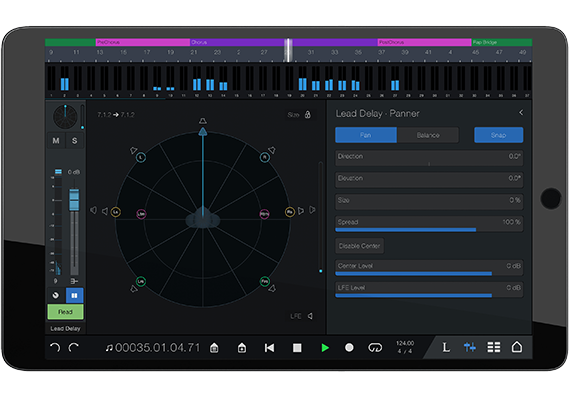Click the playhead cursor on the timeline
The image size is (569, 397).
click(x=288, y=50)
